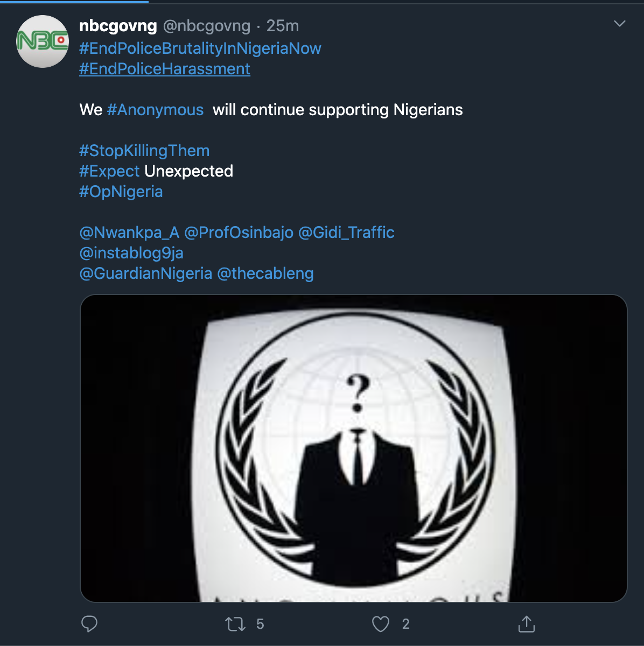Click the #Expect hashtag
This screenshot has width=644, height=646.
(109, 171)
